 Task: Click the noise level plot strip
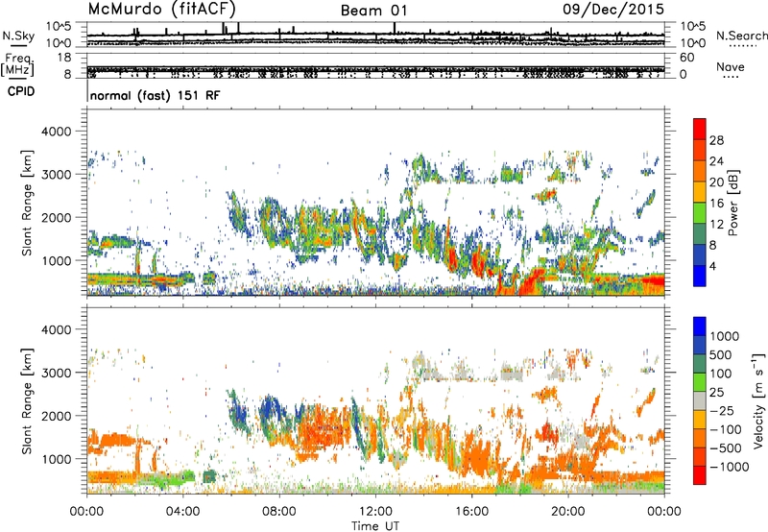coord(375,35)
